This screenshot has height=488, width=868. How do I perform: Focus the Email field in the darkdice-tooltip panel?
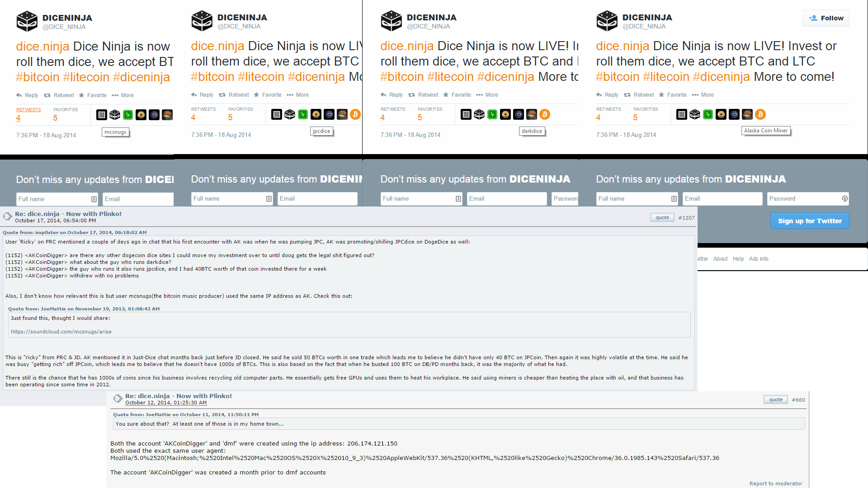click(x=507, y=199)
